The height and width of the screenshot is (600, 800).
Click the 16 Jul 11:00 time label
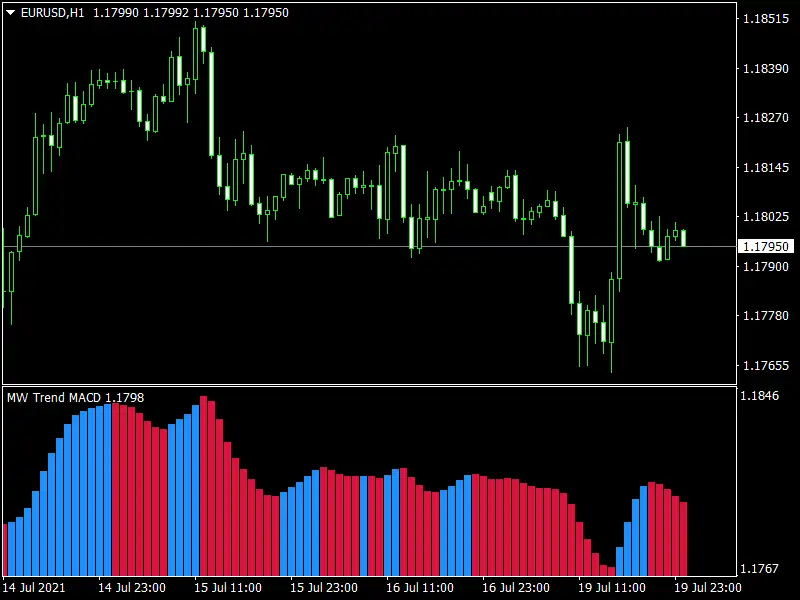pos(419,588)
